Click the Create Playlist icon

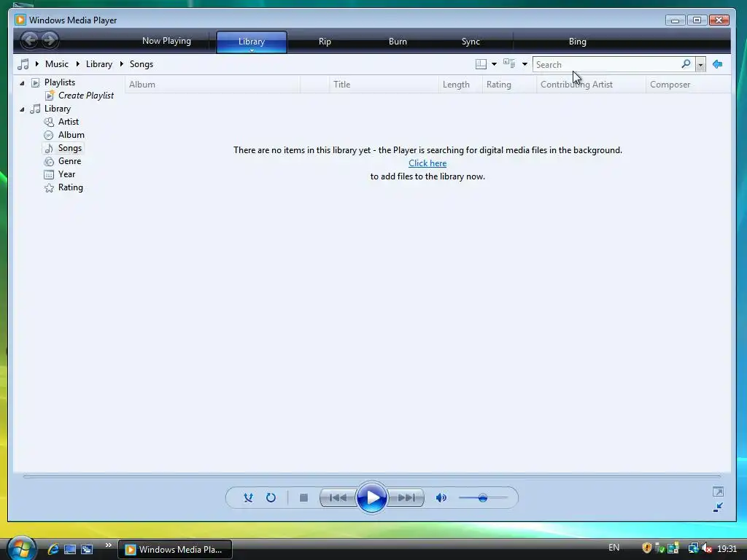pyautogui.click(x=50, y=96)
